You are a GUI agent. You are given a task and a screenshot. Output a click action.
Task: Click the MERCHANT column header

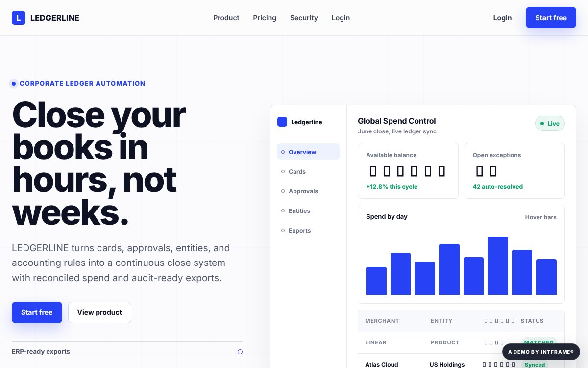[382, 321]
